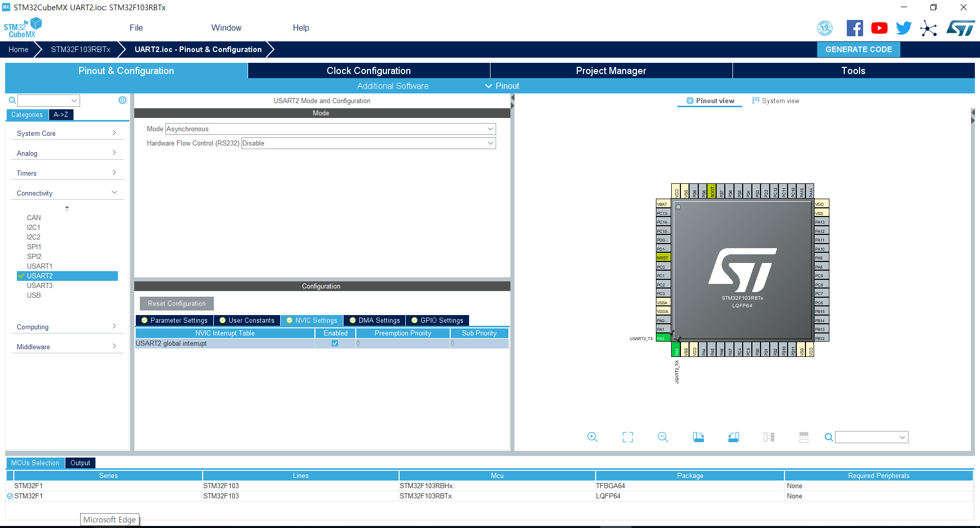Open the User Constants tab
The image size is (980, 528).
[247, 320]
